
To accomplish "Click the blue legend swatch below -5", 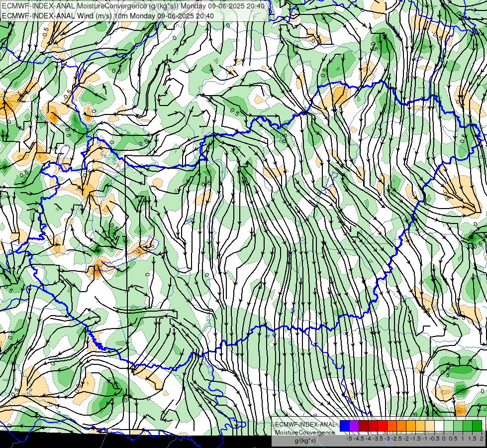I will (x=345, y=426).
